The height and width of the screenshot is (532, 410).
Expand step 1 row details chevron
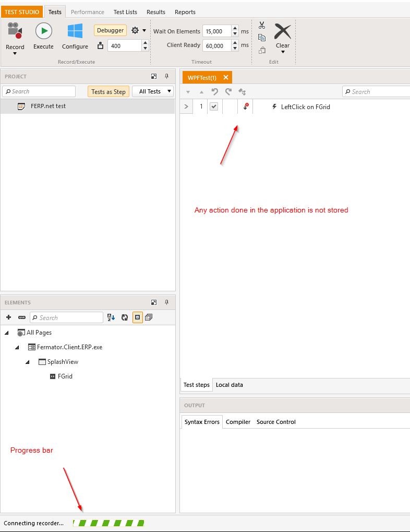pyautogui.click(x=186, y=107)
